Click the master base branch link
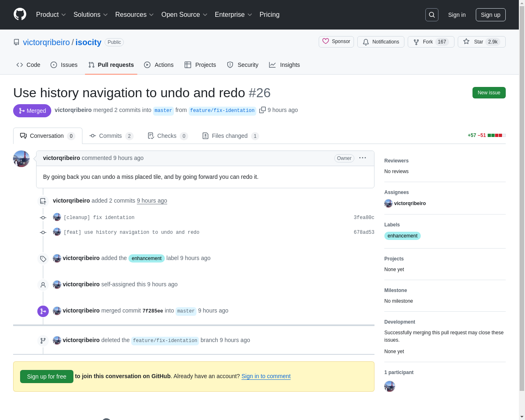The height and width of the screenshot is (420, 525). coord(163,110)
